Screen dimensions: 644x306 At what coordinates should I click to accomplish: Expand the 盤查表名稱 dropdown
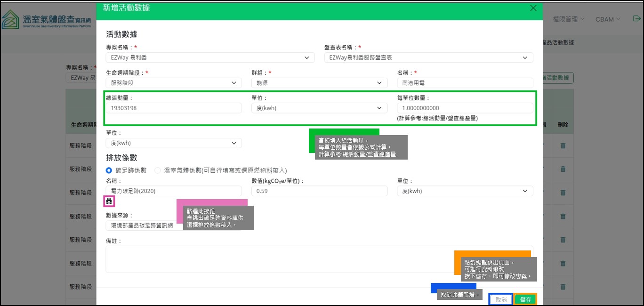coord(428,57)
